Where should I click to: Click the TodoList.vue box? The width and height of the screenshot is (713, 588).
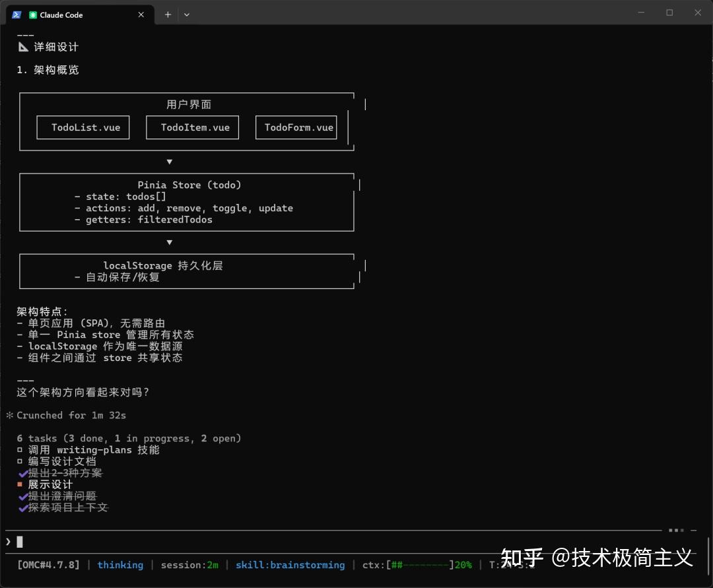83,127
